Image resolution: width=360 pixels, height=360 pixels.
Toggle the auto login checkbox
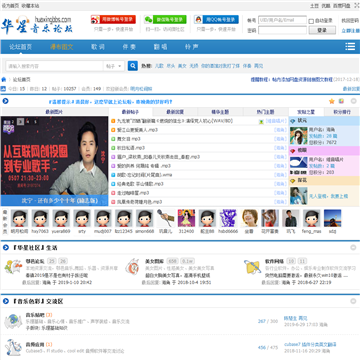[311, 21]
